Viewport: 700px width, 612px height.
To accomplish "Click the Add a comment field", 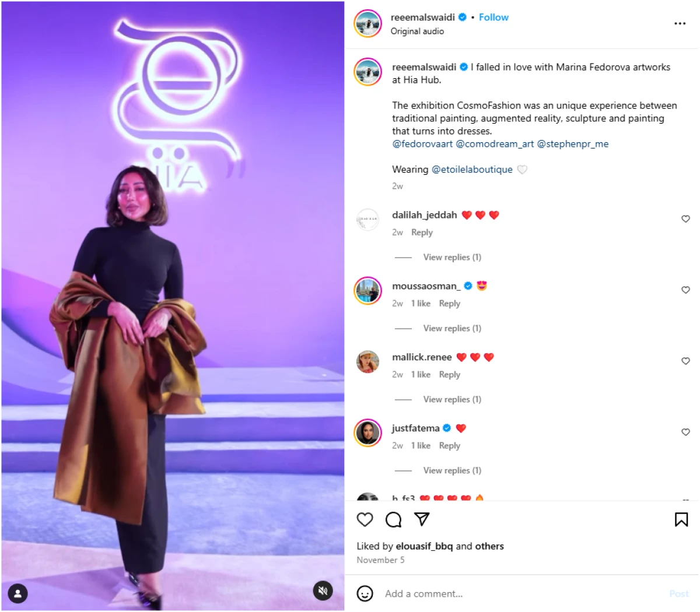I will 522,593.
